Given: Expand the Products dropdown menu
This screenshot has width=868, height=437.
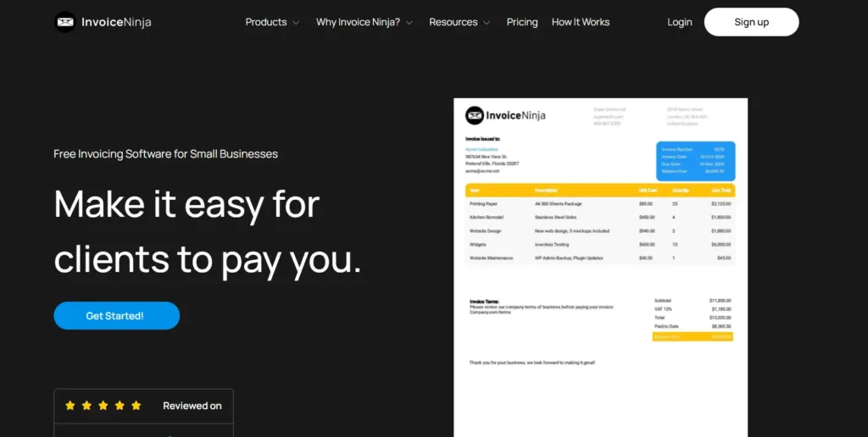Looking at the screenshot, I should pyautogui.click(x=272, y=22).
